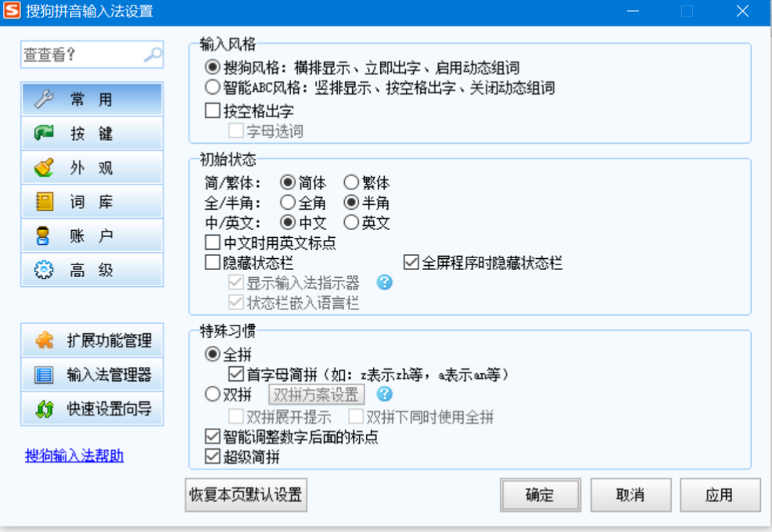Toggle 中文时用英文标点 checkbox
This screenshot has height=532, width=772.
(x=212, y=243)
